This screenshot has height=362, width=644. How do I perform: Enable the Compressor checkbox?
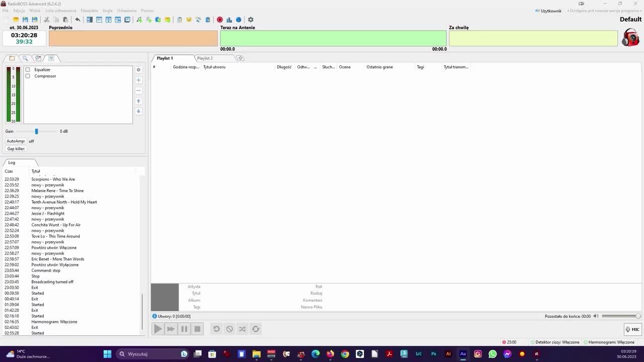[x=28, y=76]
